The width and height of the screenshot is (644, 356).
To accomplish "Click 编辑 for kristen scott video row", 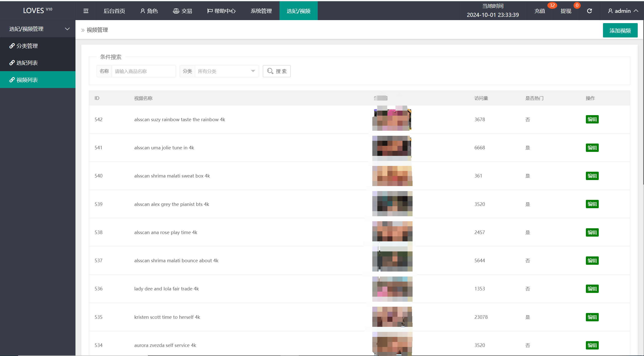I will (x=592, y=317).
